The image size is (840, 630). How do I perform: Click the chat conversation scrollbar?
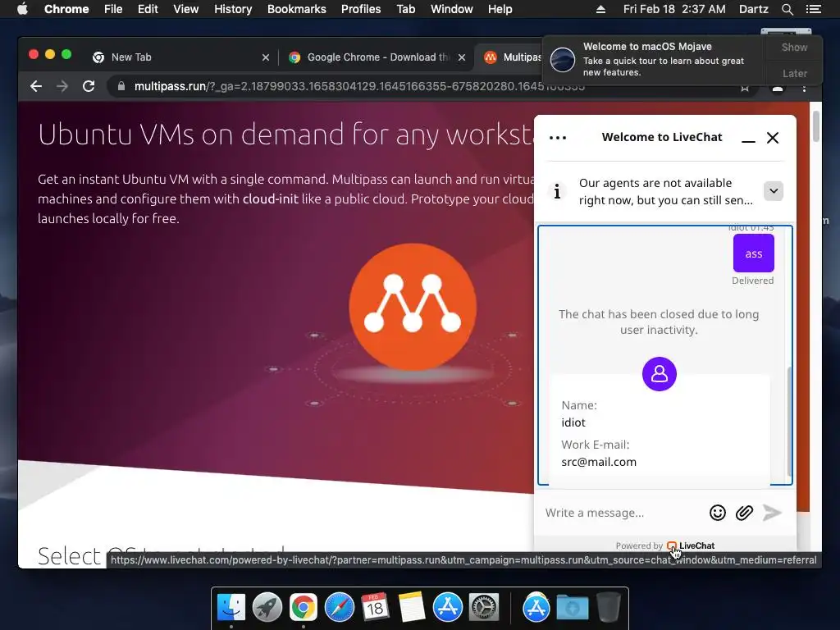[789, 422]
